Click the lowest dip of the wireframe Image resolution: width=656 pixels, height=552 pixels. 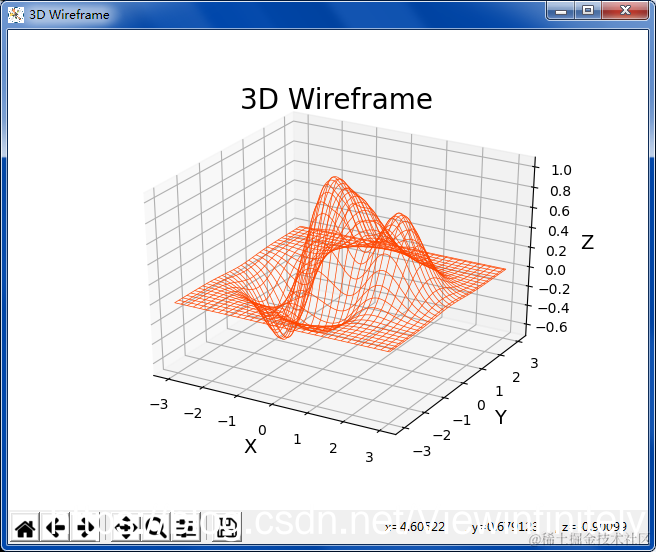click(x=284, y=335)
